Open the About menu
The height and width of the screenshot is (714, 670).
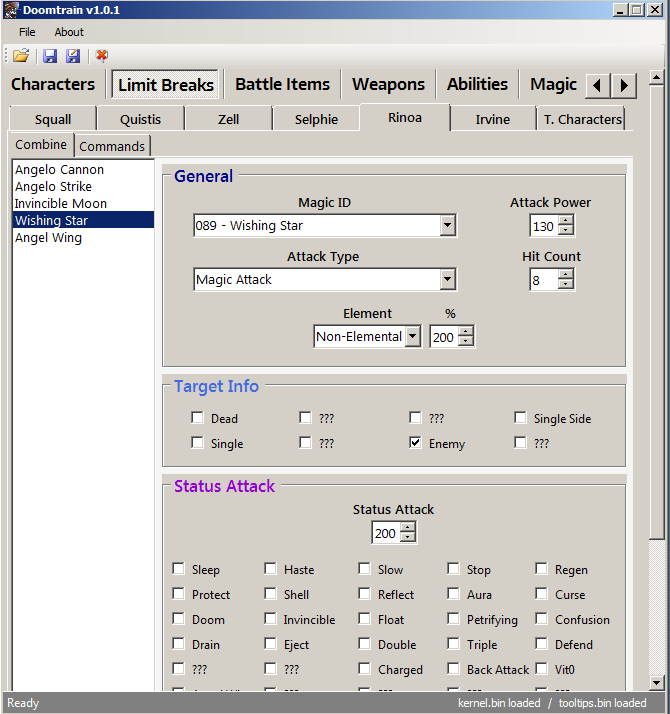pos(69,32)
